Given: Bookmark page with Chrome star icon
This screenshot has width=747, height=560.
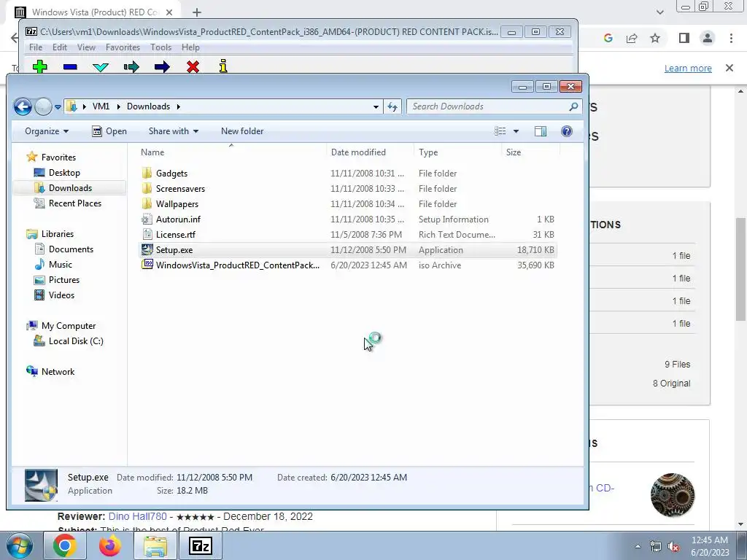Looking at the screenshot, I should (656, 38).
